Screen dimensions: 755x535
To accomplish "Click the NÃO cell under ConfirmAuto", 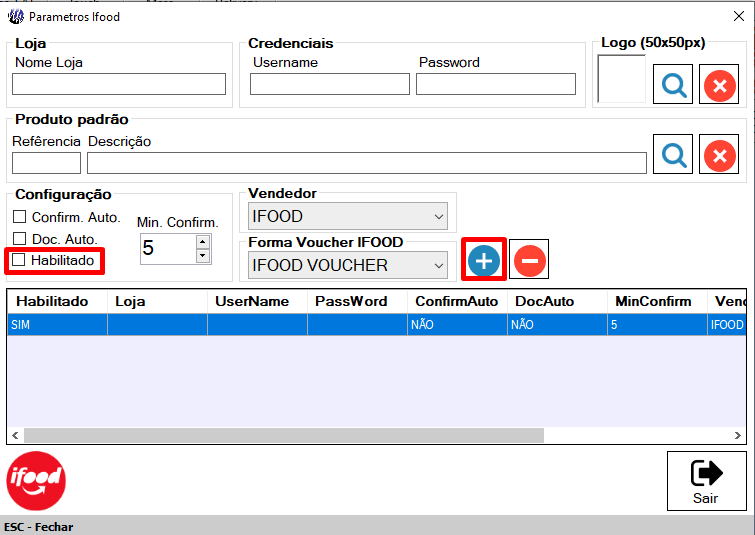I will pyautogui.click(x=457, y=325).
